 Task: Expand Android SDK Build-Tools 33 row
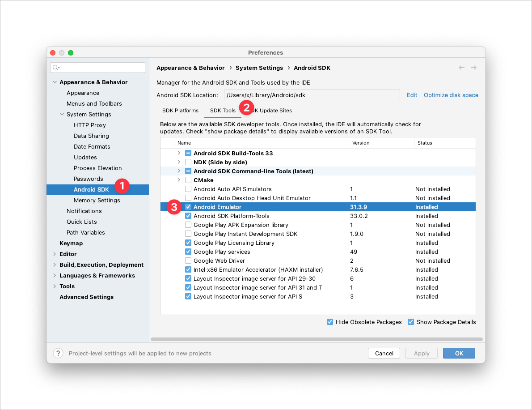(179, 153)
